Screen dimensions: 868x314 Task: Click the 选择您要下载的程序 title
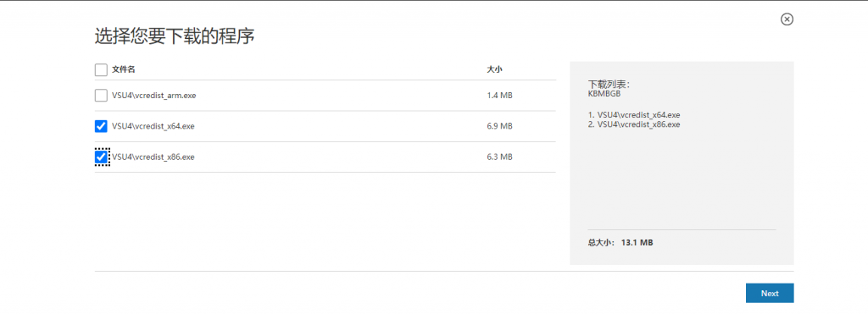pyautogui.click(x=175, y=36)
